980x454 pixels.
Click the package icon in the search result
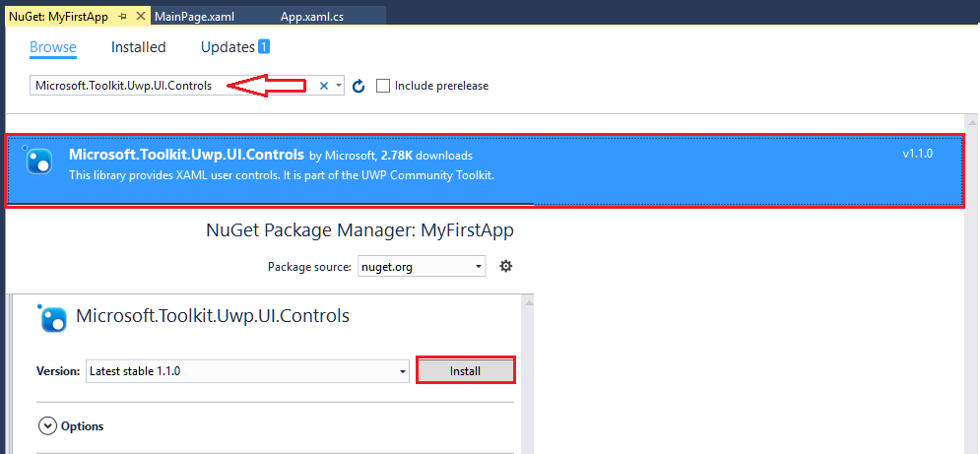pos(38,161)
